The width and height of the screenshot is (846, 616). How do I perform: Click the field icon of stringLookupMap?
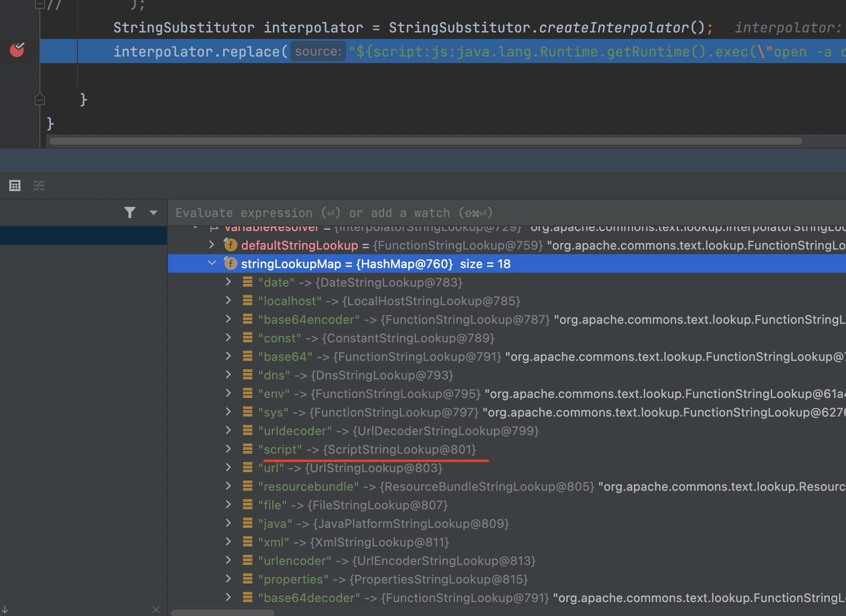click(x=231, y=263)
